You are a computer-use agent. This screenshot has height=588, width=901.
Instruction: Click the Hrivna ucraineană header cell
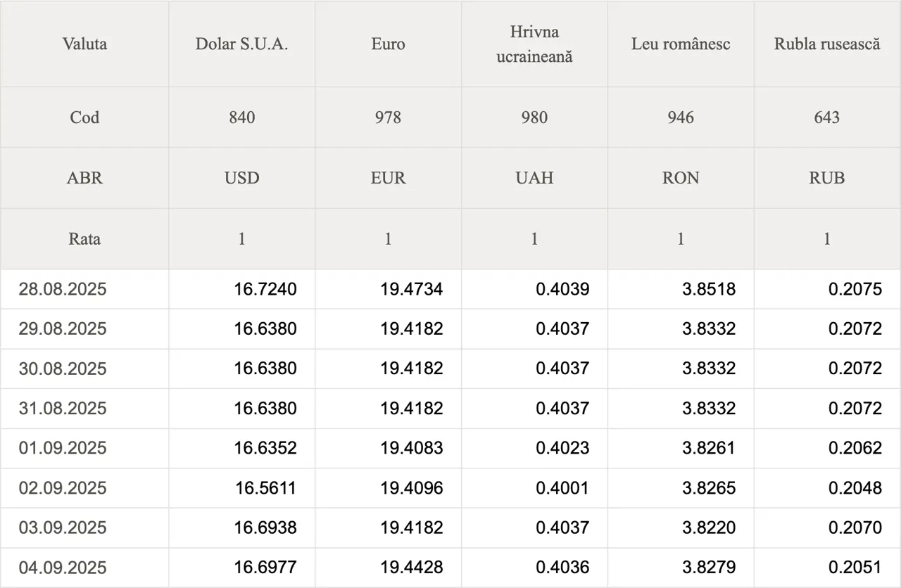534,44
